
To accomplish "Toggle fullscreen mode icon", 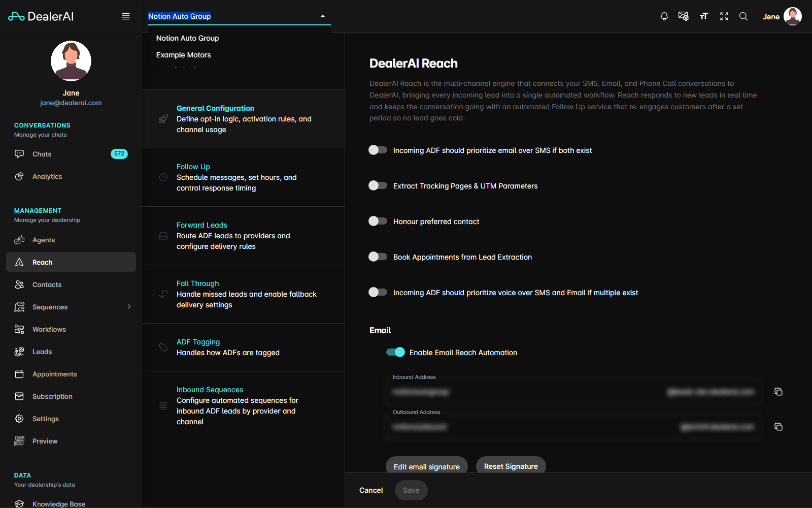I will coord(724,16).
